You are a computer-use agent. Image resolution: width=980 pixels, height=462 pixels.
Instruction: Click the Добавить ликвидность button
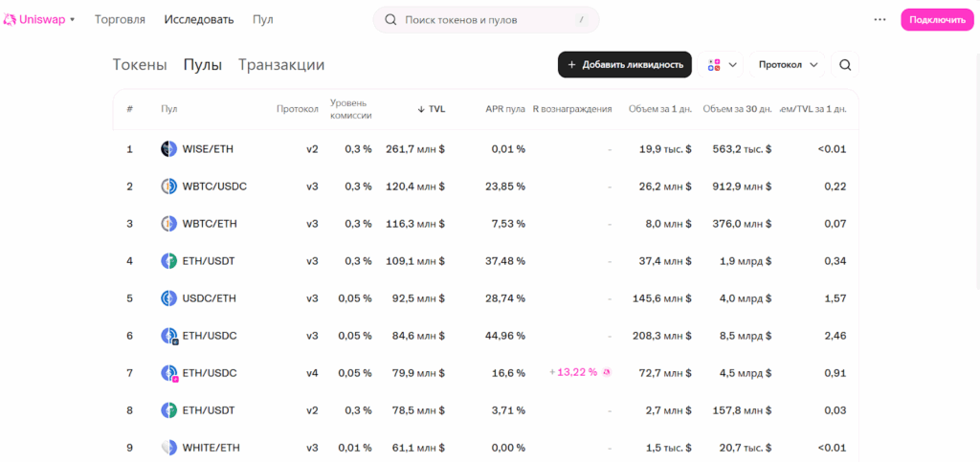(624, 65)
